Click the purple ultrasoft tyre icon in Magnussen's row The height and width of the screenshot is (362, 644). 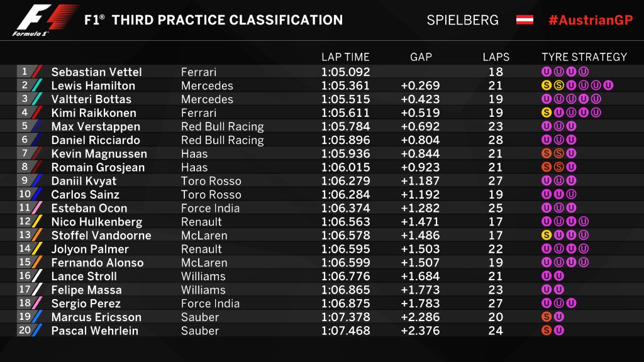570,154
